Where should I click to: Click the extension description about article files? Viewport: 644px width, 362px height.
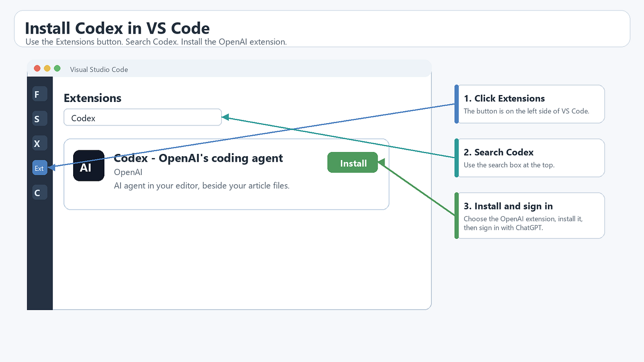201,186
